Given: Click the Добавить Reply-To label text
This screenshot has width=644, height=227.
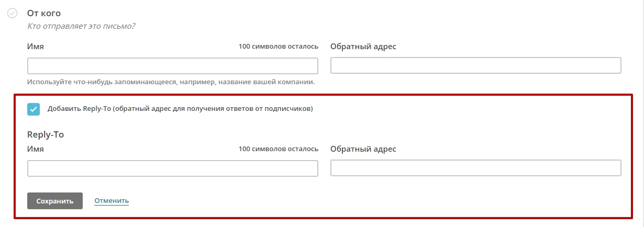Looking at the screenshot, I should point(79,109).
